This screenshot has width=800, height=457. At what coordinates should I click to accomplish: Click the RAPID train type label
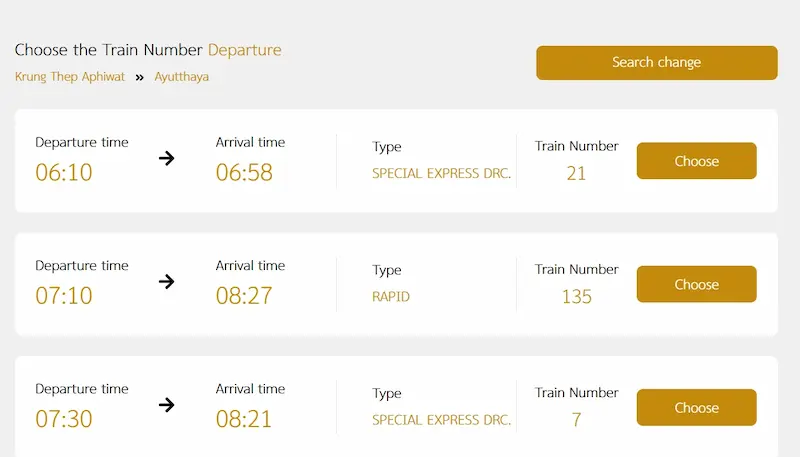click(391, 297)
